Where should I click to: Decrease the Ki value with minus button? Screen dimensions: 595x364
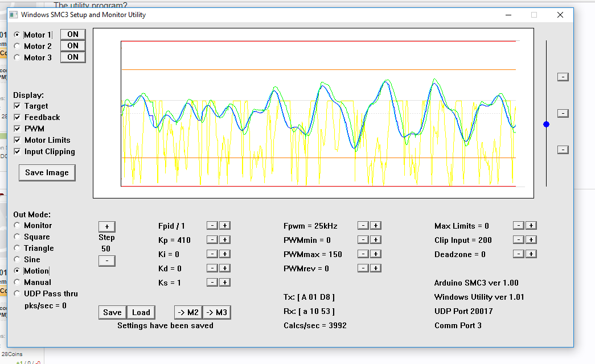(211, 254)
